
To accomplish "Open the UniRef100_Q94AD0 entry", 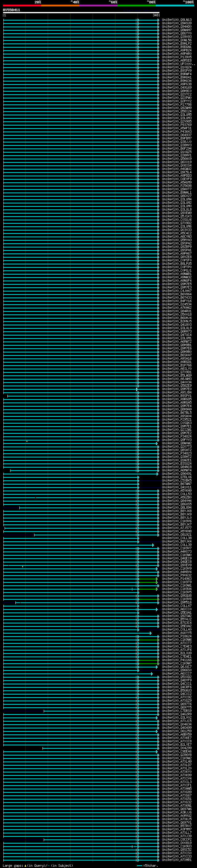I will click(176, 26).
